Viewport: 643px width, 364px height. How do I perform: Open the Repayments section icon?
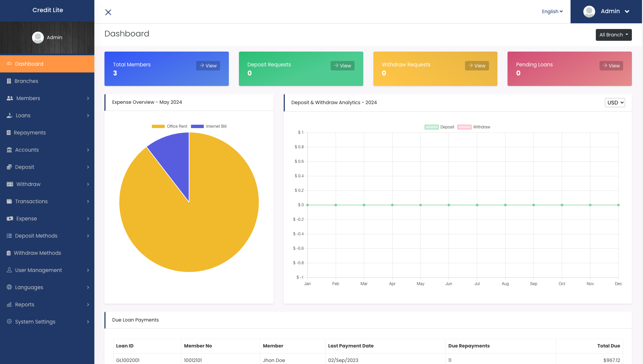point(9,132)
